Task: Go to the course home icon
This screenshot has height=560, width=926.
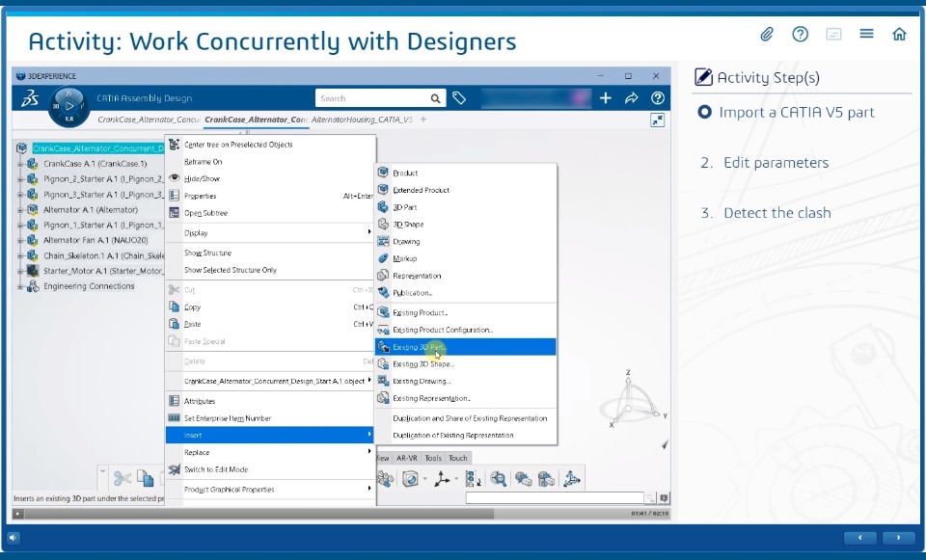Action: click(899, 35)
